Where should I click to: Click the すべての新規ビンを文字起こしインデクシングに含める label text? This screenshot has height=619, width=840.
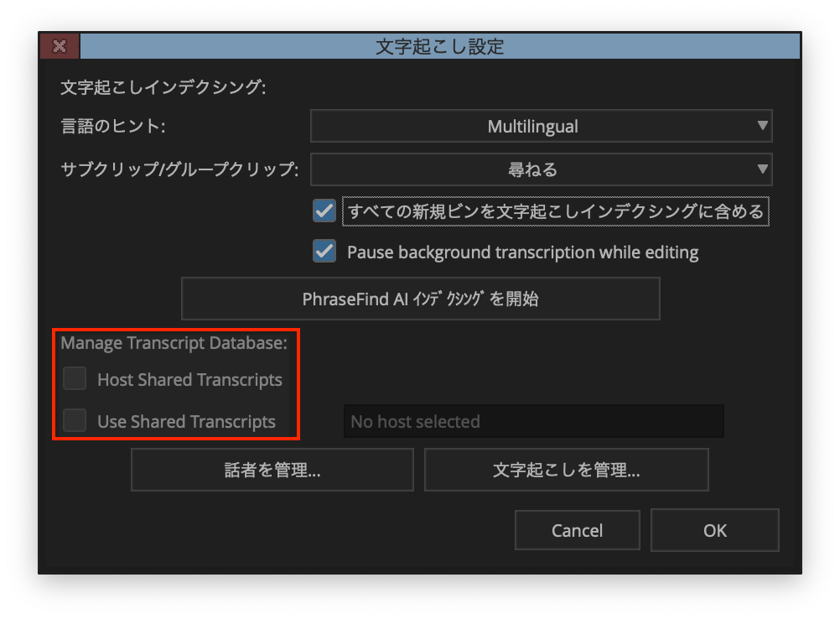pos(555,211)
